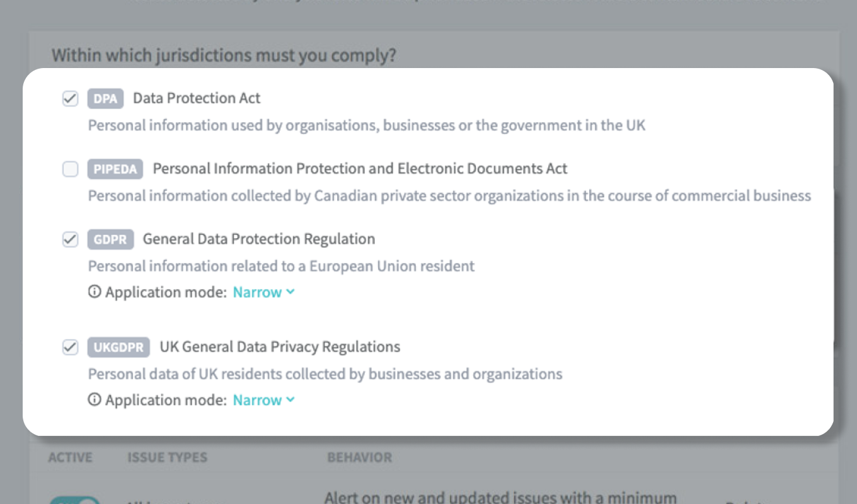
Task: Uncheck the General Data Protection Regulation checkbox
Action: point(70,239)
